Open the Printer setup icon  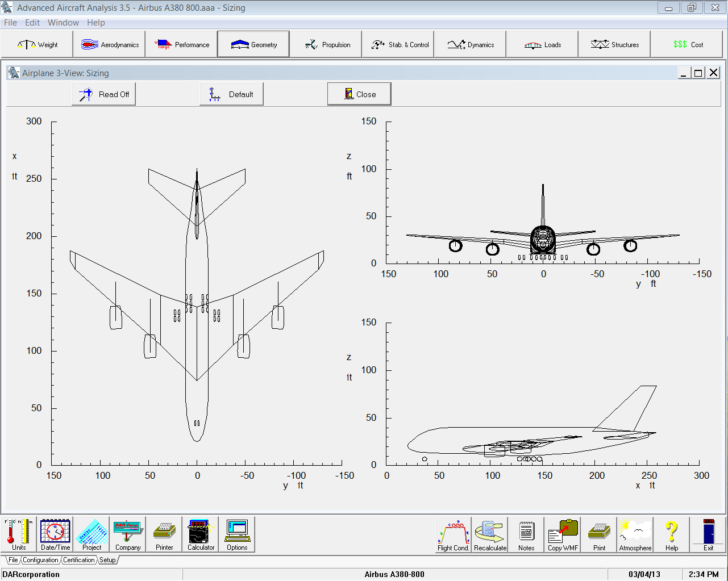click(164, 534)
